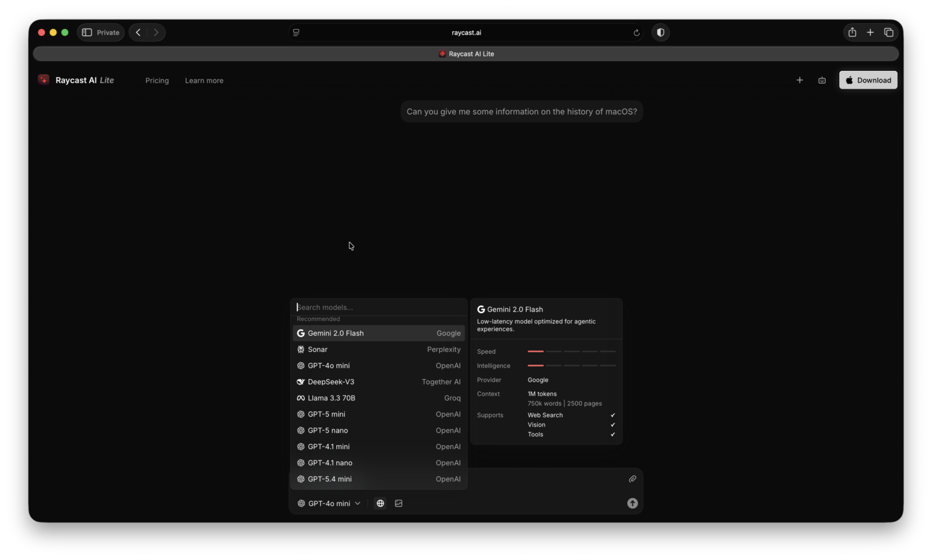Open Safari sidebar icon
The width and height of the screenshot is (932, 560).
(87, 33)
